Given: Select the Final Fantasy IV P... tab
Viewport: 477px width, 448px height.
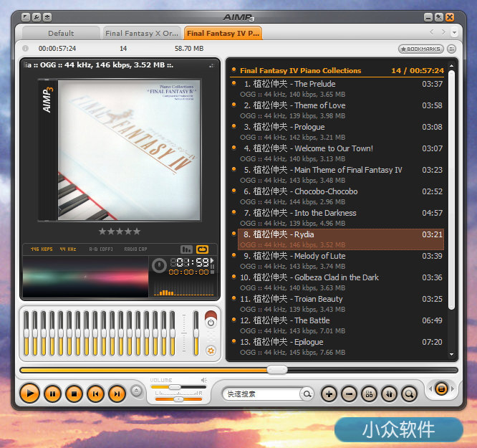Looking at the screenshot, I should point(223,33).
